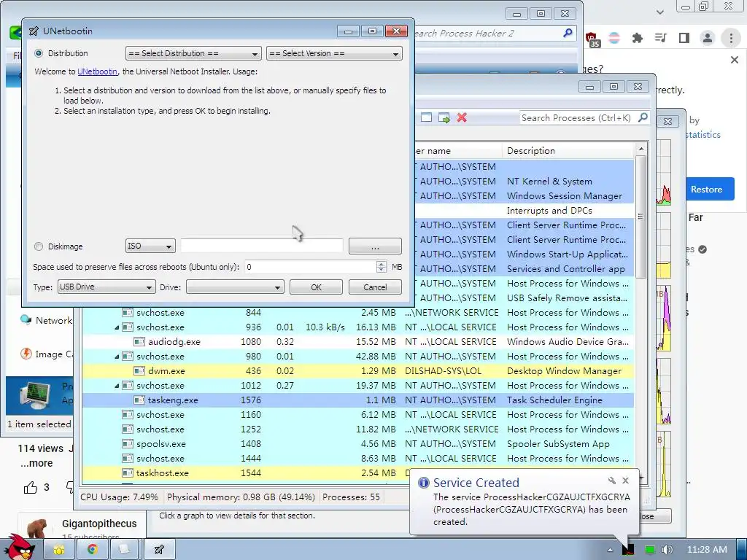Image resolution: width=747 pixels, height=560 pixels.
Task: Open Chrome from the taskbar
Action: coord(93,550)
